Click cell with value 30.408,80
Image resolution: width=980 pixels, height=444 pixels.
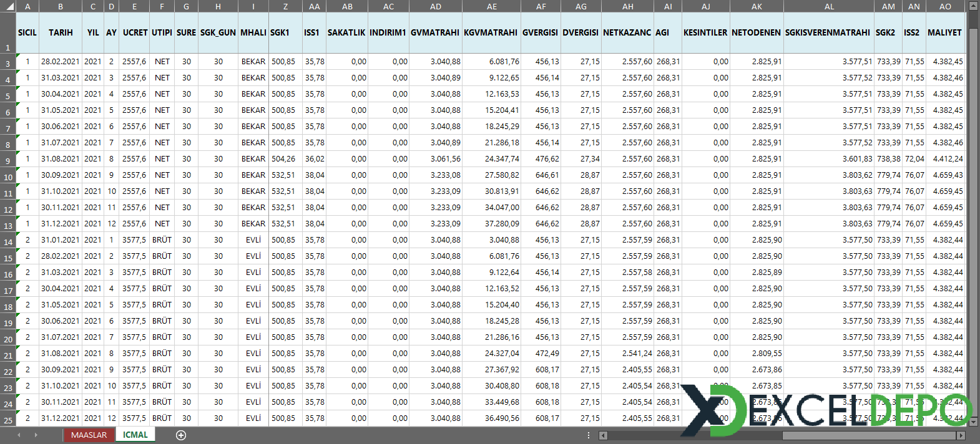point(492,386)
